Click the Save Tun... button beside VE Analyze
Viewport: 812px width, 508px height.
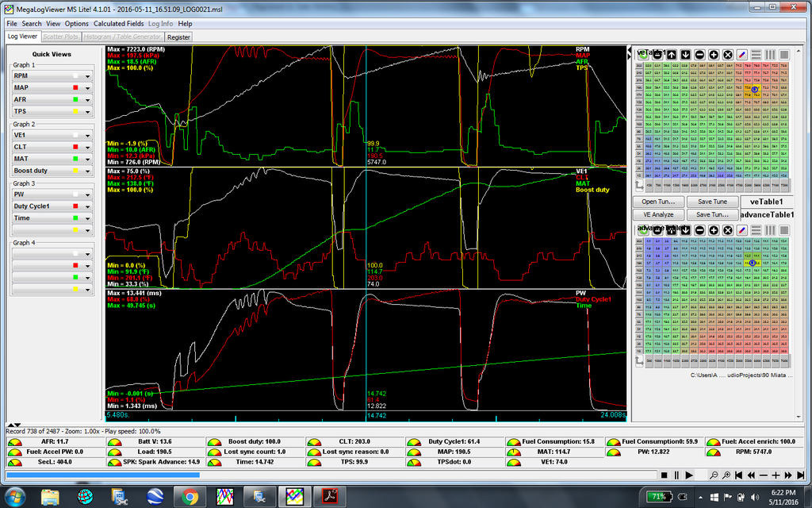(713, 214)
